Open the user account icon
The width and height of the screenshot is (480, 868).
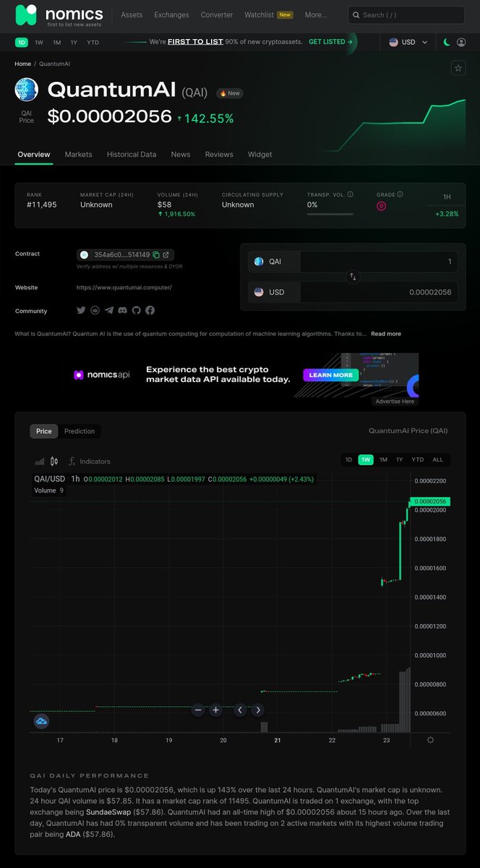point(461,42)
